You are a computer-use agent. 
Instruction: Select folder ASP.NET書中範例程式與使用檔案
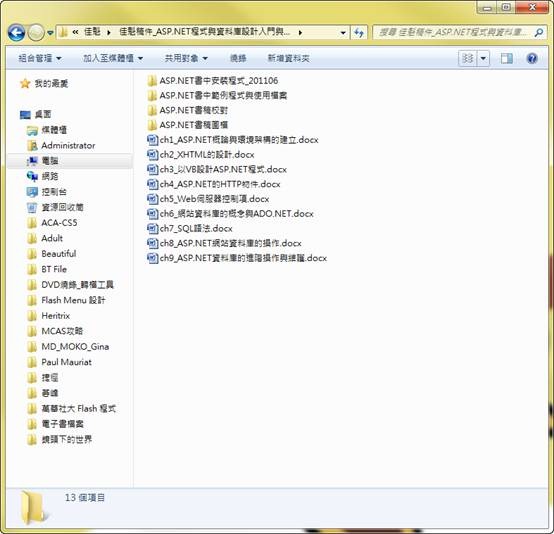point(217,96)
